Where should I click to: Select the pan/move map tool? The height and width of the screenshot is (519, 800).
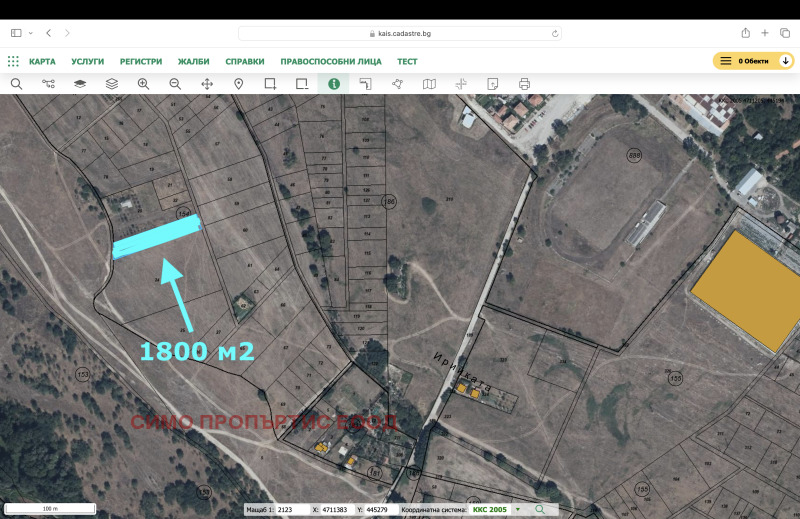[207, 84]
